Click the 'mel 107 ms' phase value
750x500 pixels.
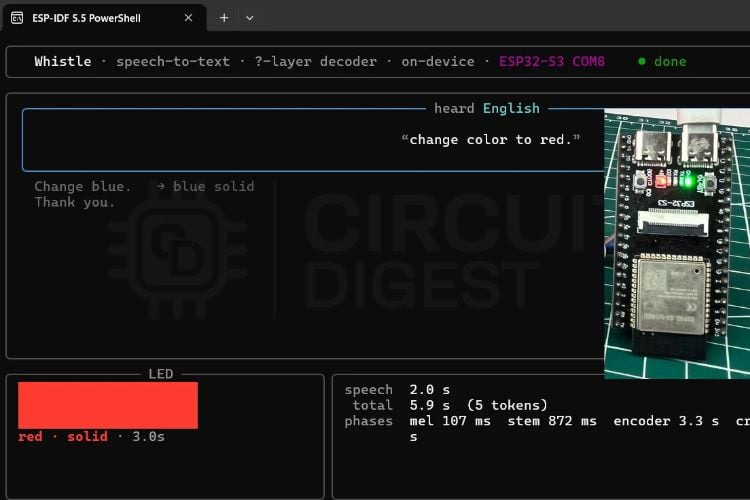[450, 421]
